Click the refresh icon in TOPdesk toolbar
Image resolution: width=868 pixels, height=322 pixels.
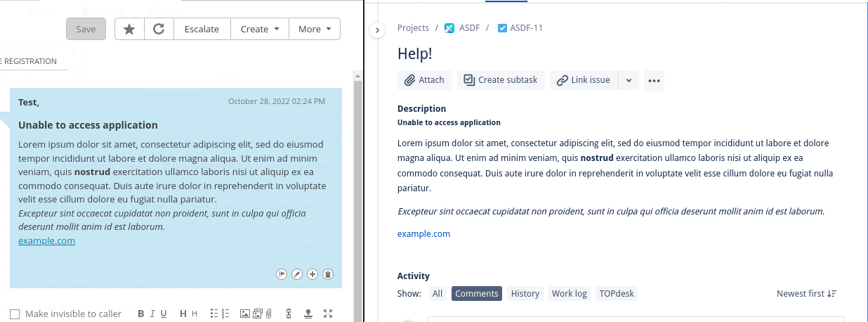pos(159,29)
